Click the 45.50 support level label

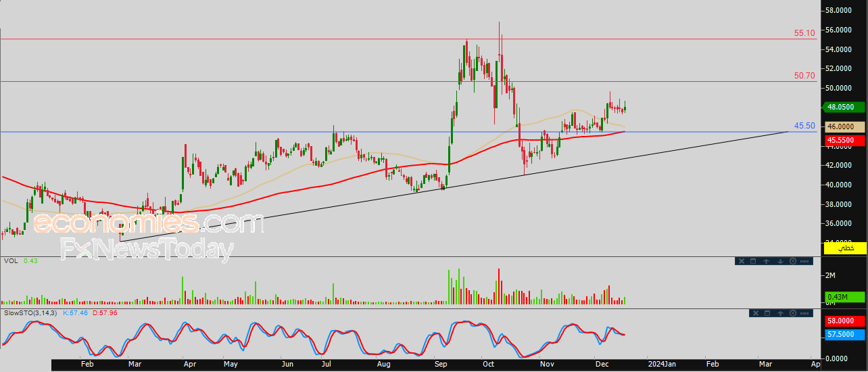[x=804, y=126]
